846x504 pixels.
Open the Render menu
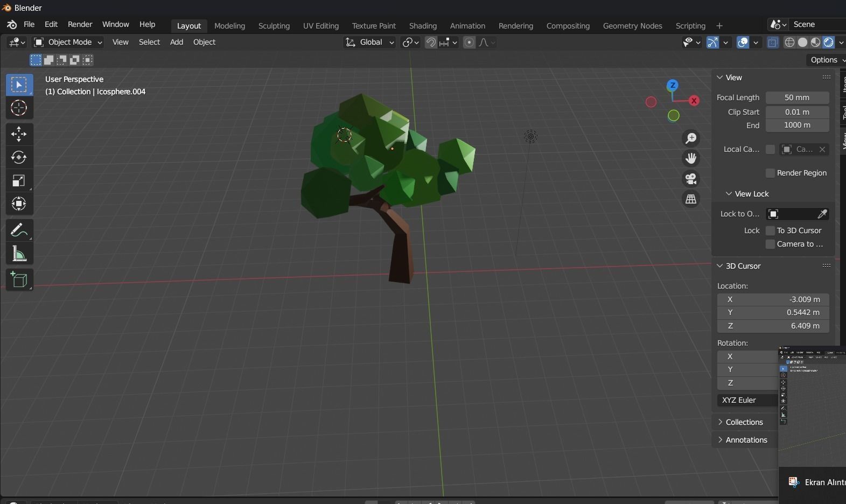click(x=80, y=25)
